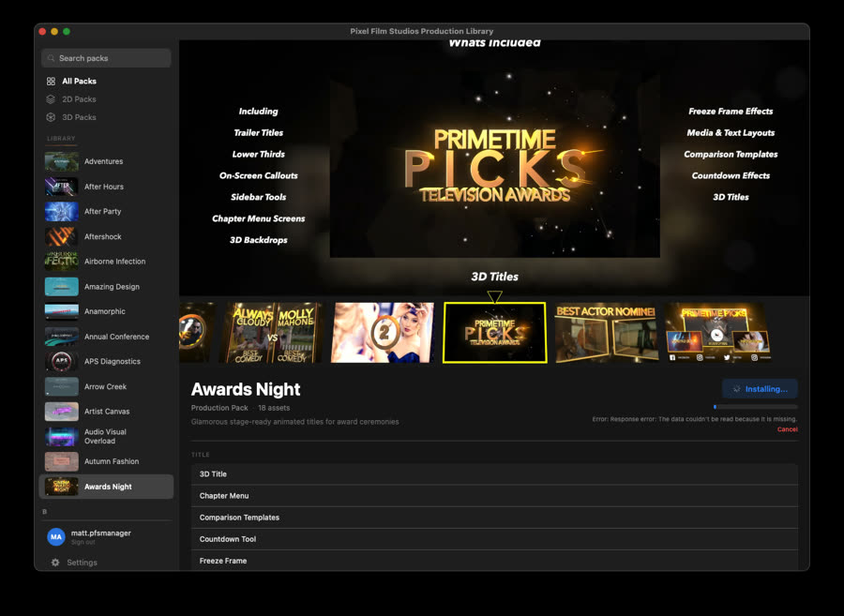844x616 pixels.
Task: Switch to 2D Packs category
Action: pos(79,99)
